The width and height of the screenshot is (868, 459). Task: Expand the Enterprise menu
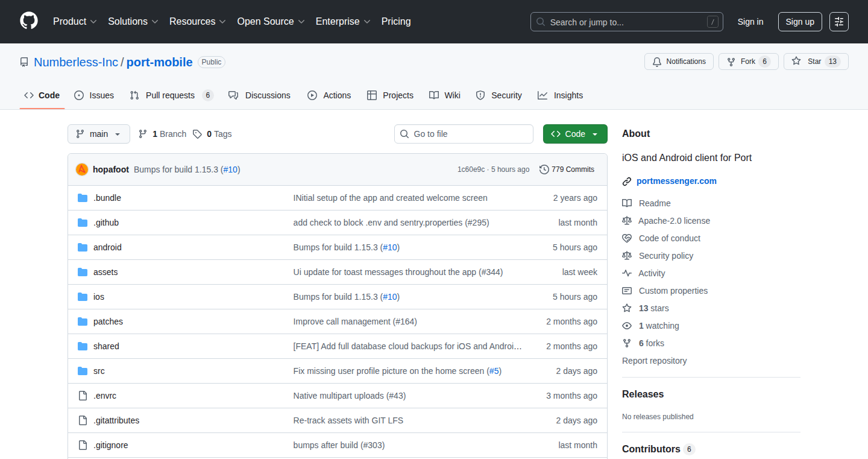(x=343, y=21)
